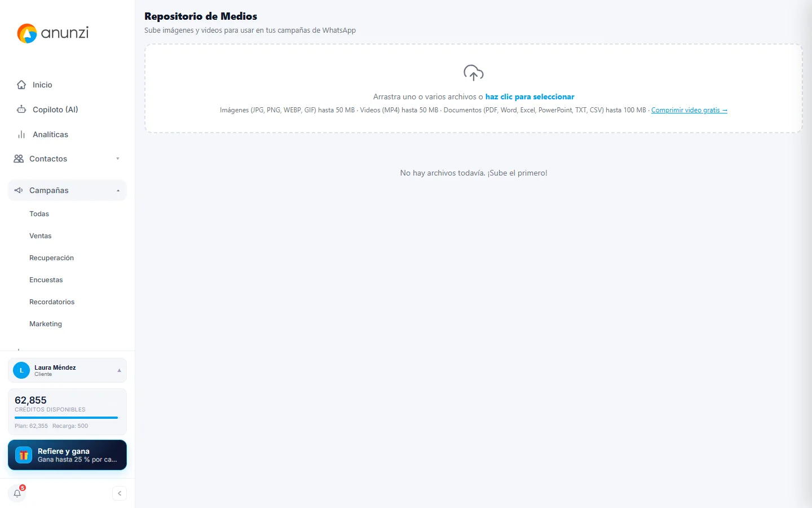The height and width of the screenshot is (508, 812).
Task: Click 'haz clic para seleccionar' link
Action: (530, 97)
